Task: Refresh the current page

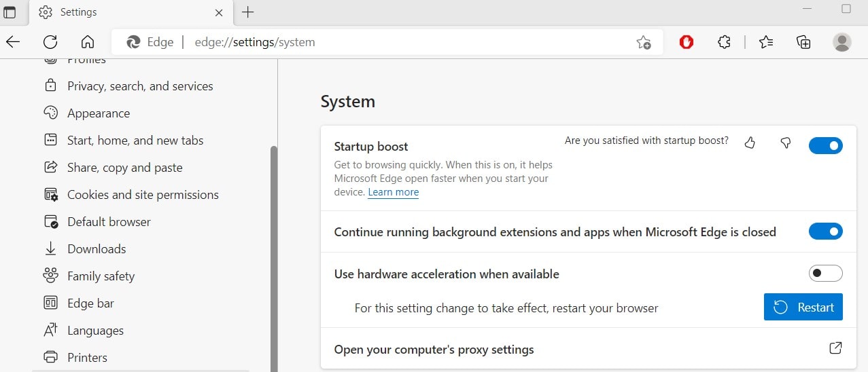Action: [50, 42]
